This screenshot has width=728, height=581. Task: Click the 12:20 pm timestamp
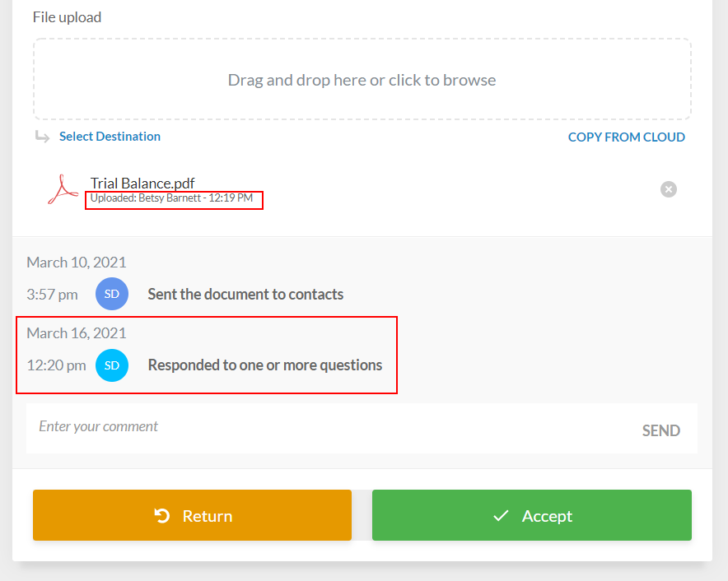point(56,365)
